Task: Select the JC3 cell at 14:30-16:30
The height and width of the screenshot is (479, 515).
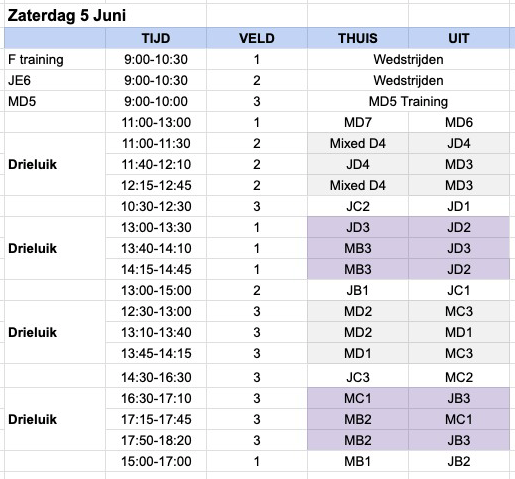Action: [358, 377]
